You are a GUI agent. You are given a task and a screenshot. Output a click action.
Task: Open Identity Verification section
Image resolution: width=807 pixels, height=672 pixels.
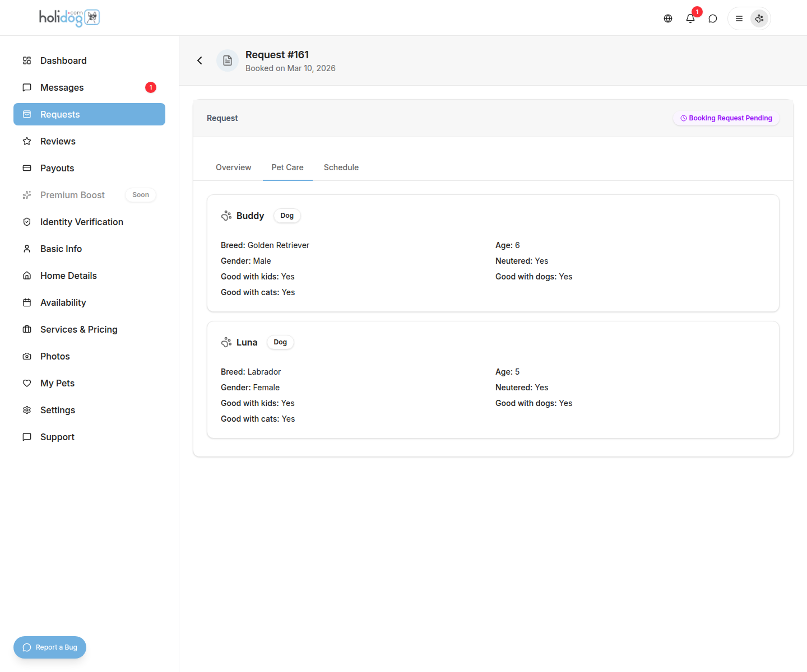click(82, 222)
